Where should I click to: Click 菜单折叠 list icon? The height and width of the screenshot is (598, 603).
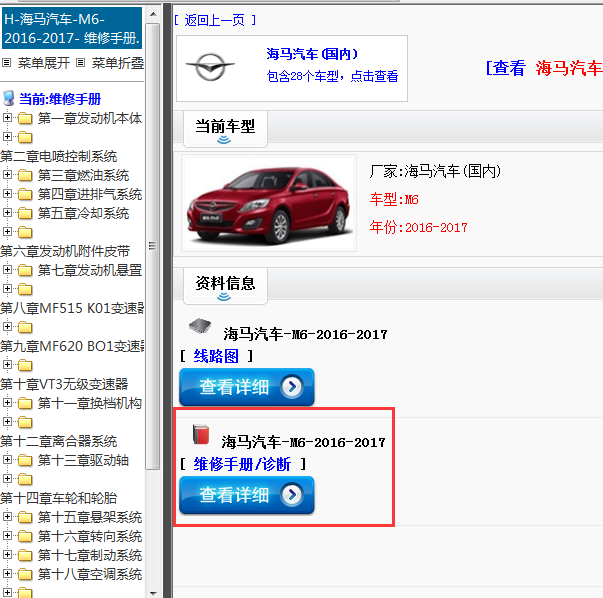pos(80,63)
